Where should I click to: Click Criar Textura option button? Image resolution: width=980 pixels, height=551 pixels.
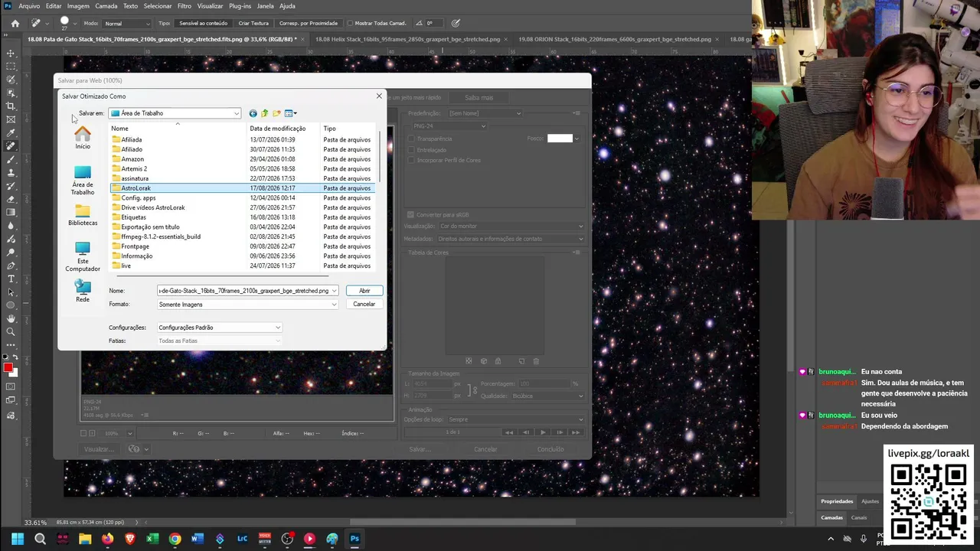click(253, 23)
